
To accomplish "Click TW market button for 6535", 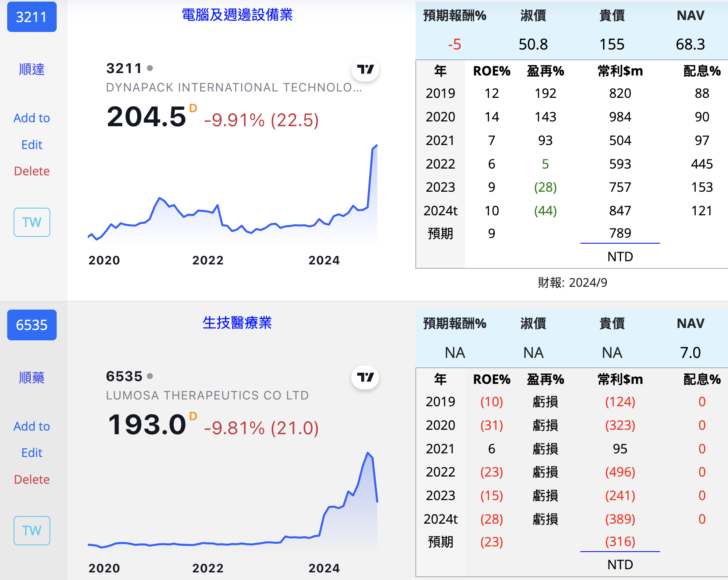I will pyautogui.click(x=32, y=530).
